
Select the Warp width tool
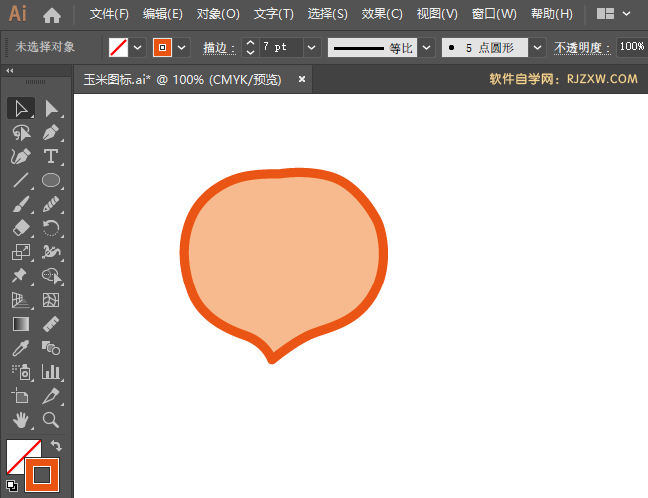click(x=51, y=252)
